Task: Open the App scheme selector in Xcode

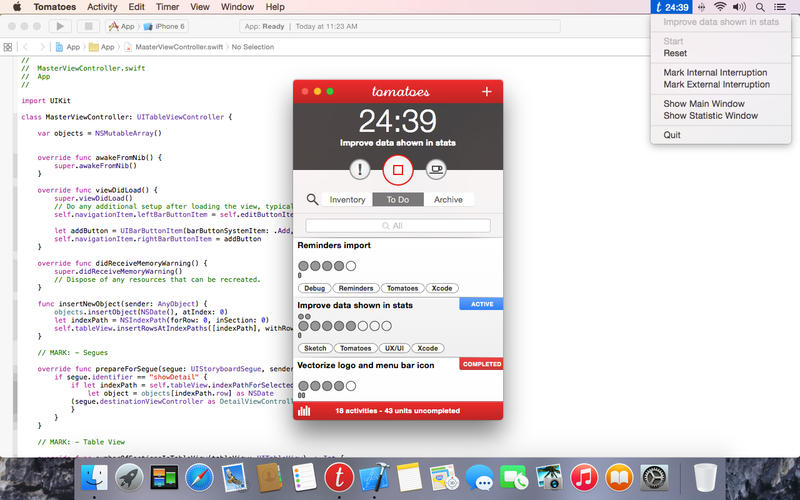Action: tap(122, 27)
